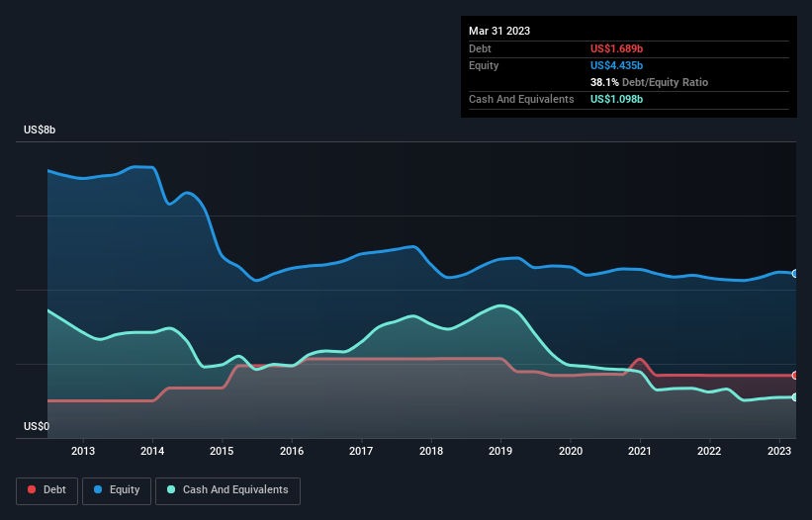Click the 2016 x-axis label
The height and width of the screenshot is (520, 812).
[x=292, y=451]
